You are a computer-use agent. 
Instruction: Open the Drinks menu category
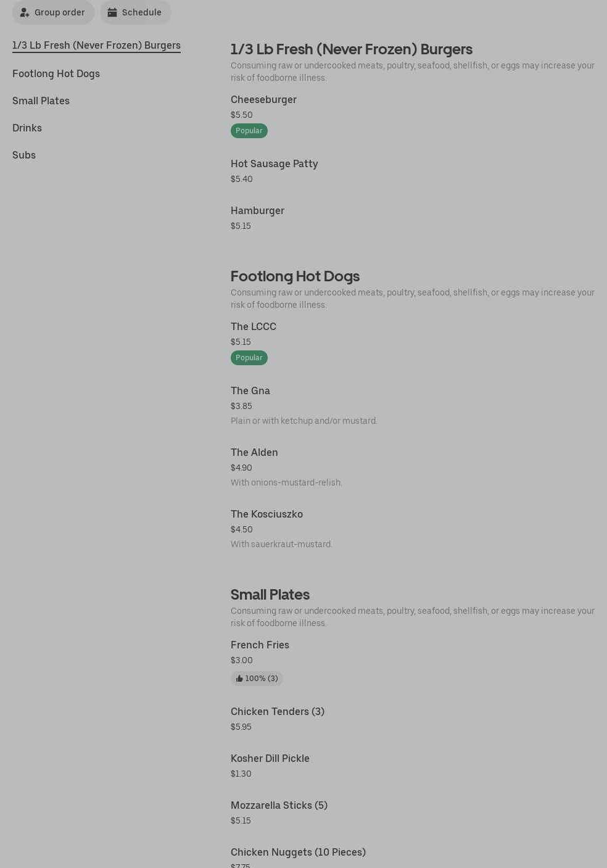27,128
